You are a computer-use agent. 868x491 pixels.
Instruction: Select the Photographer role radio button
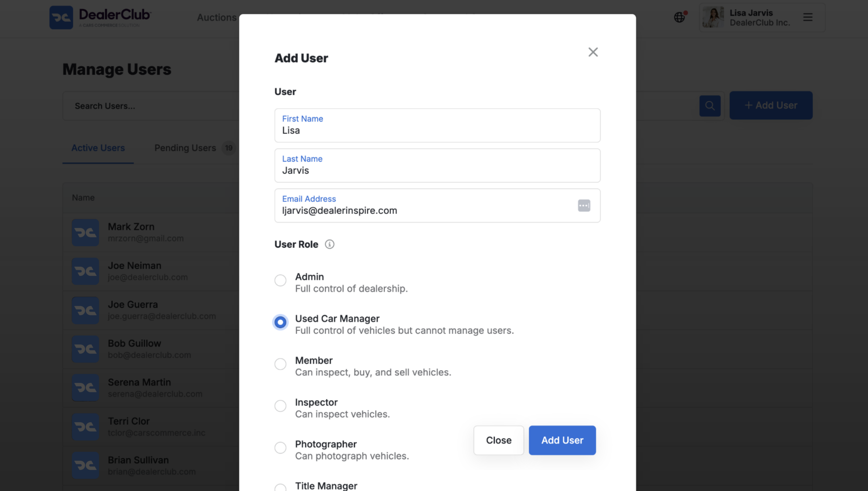click(x=280, y=448)
